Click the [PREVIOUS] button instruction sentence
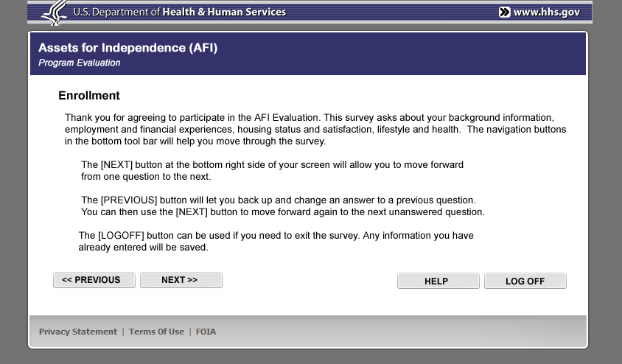622x364 pixels. 279,200
